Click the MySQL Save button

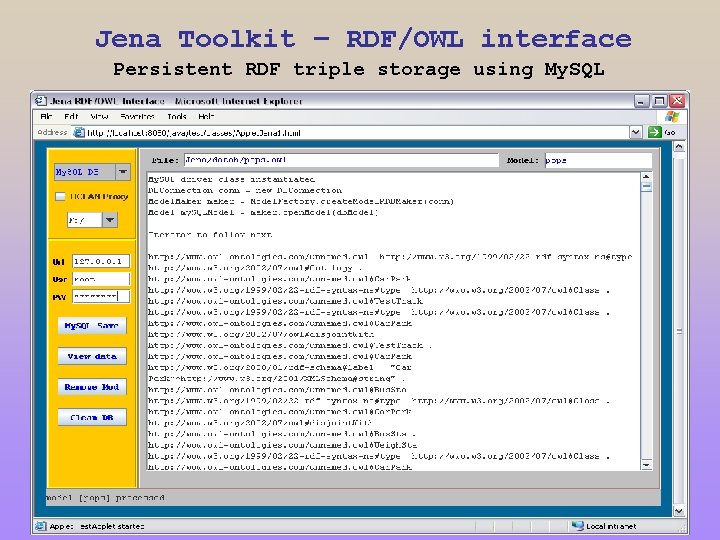coord(92,326)
